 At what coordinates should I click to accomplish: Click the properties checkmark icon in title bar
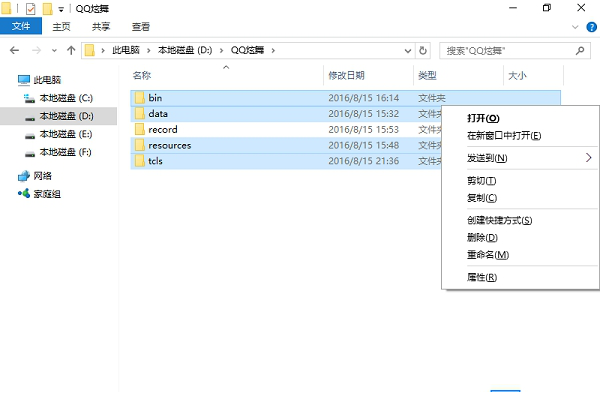coord(31,8)
